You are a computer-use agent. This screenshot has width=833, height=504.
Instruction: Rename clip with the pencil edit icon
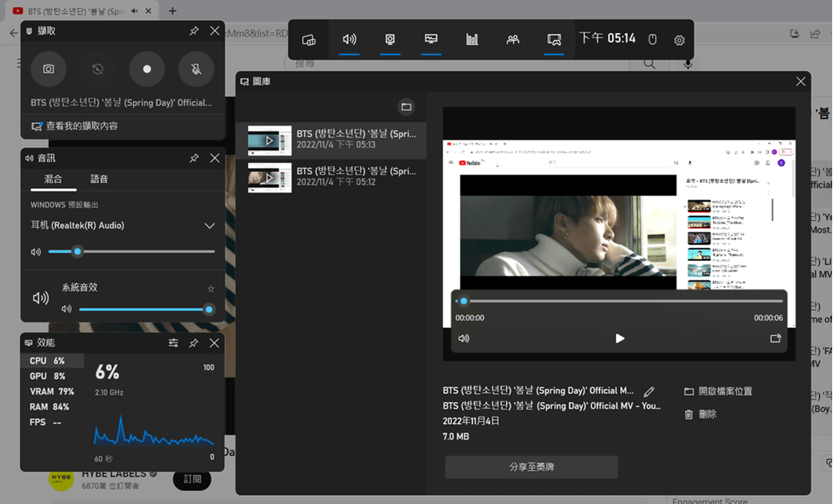(649, 392)
